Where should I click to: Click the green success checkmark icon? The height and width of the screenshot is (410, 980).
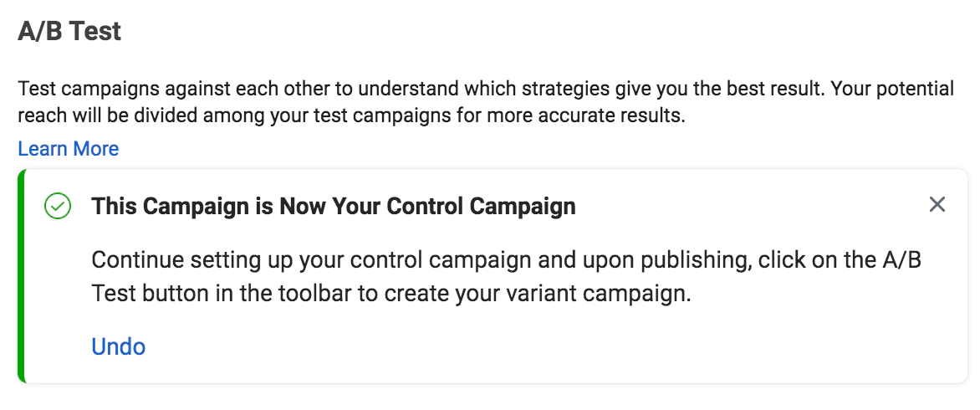click(x=58, y=206)
